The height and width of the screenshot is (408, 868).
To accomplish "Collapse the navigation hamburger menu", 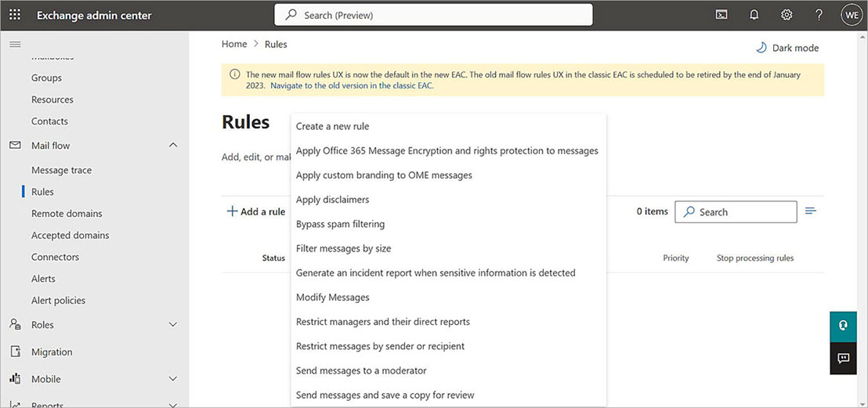I will (x=15, y=44).
